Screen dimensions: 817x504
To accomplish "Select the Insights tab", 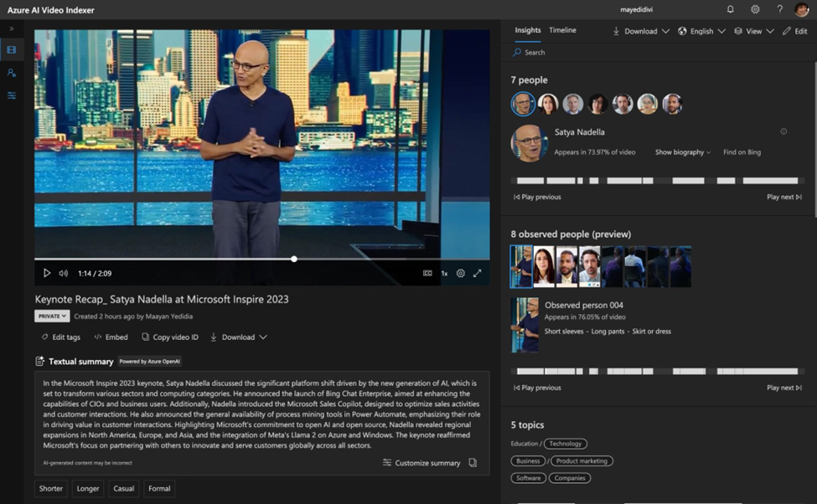I will (x=528, y=30).
